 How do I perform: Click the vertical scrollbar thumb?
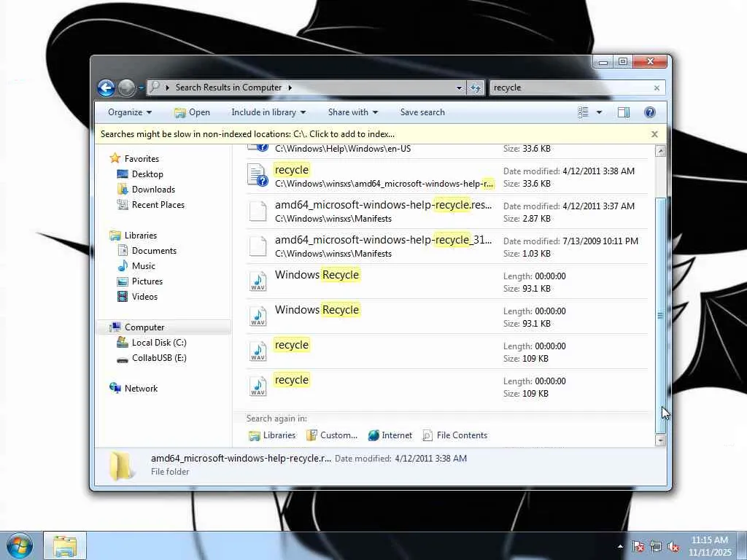[660, 315]
